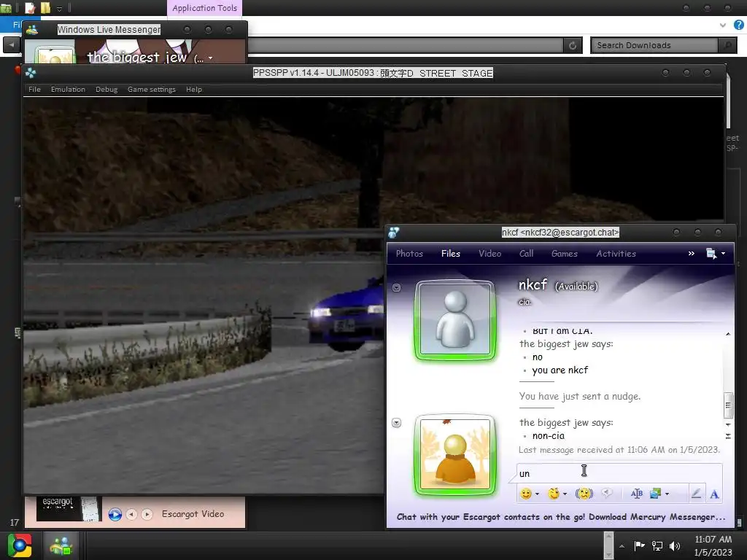Viewport: 747px width, 560px height.
Task: Click the Mercury Messenger download banner
Action: 561,517
